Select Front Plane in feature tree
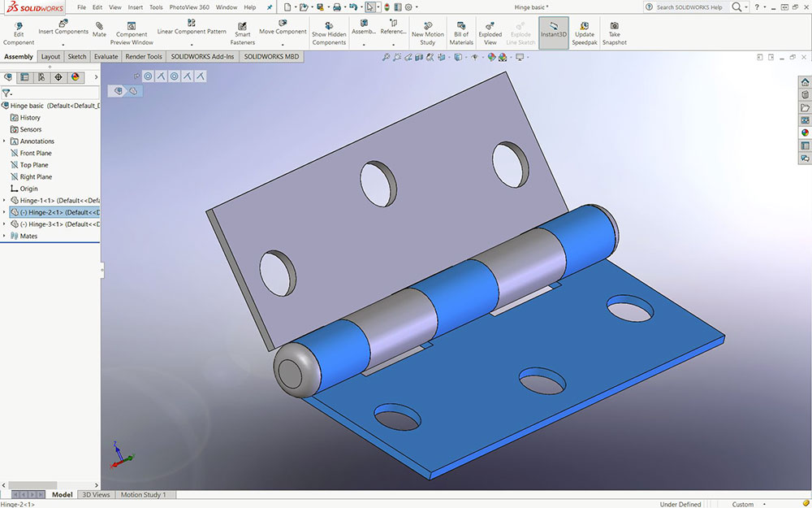The image size is (812, 508). pos(36,153)
